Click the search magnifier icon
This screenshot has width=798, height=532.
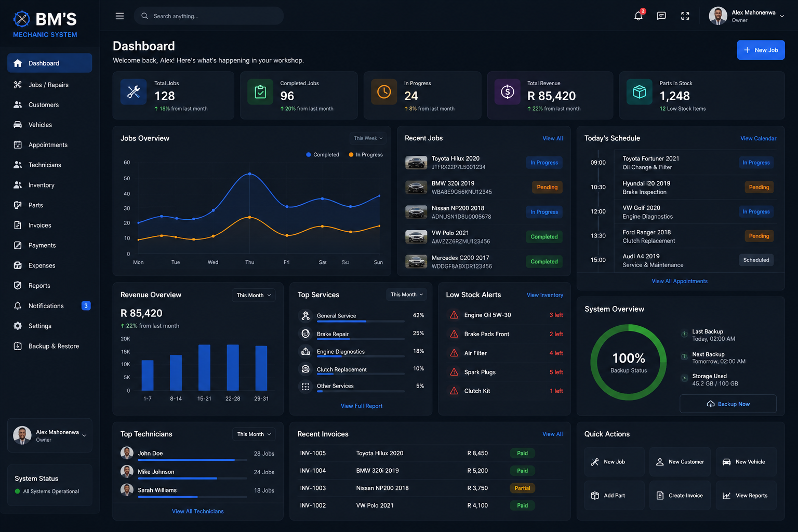tap(144, 16)
